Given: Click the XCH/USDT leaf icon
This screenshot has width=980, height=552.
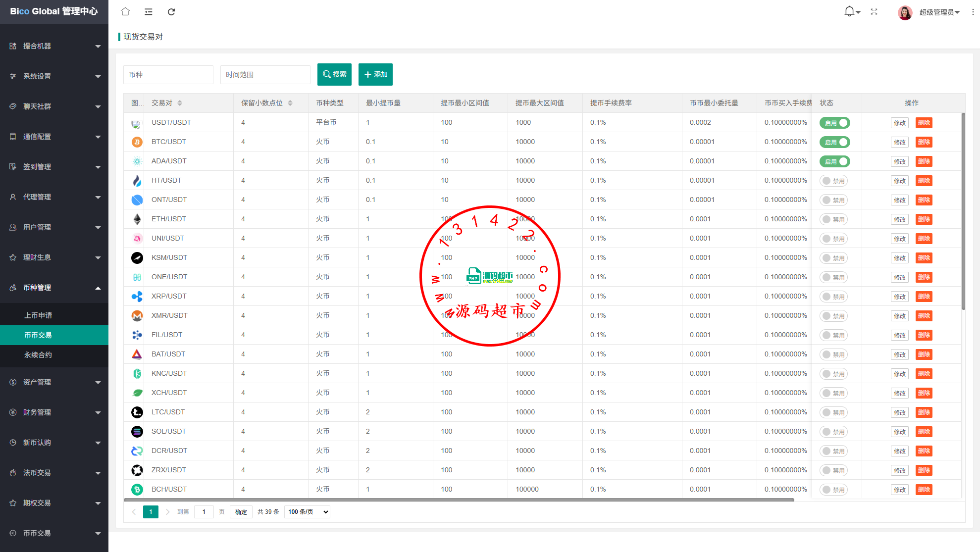Looking at the screenshot, I should 137,393.
